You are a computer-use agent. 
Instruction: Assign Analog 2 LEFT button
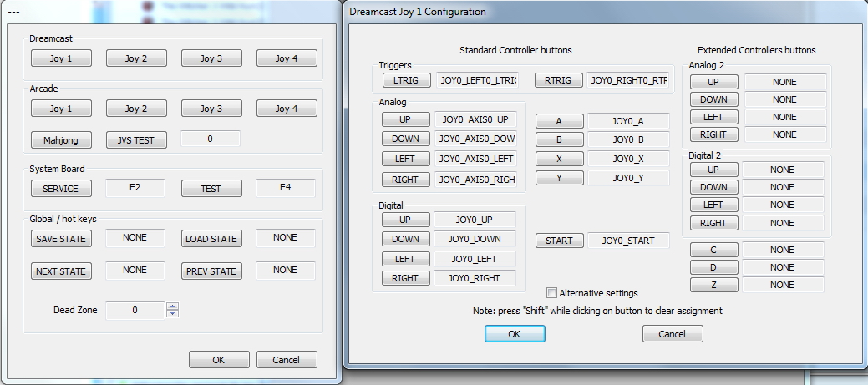[713, 117]
